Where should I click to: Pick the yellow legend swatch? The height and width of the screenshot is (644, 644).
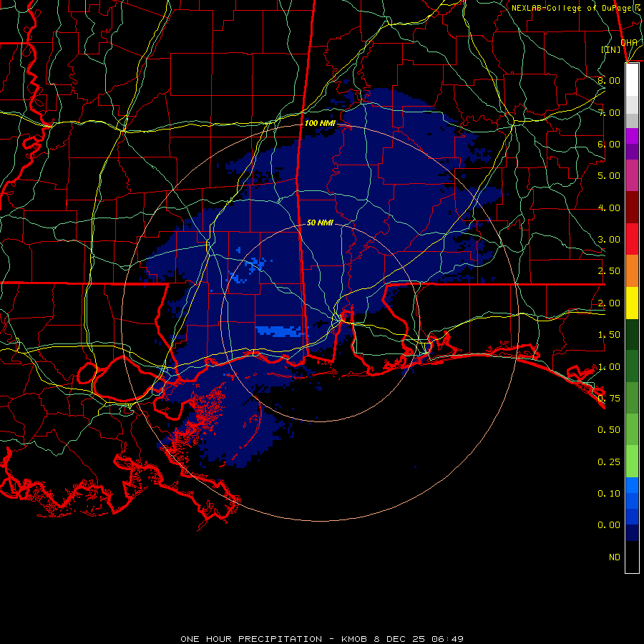pos(632,303)
